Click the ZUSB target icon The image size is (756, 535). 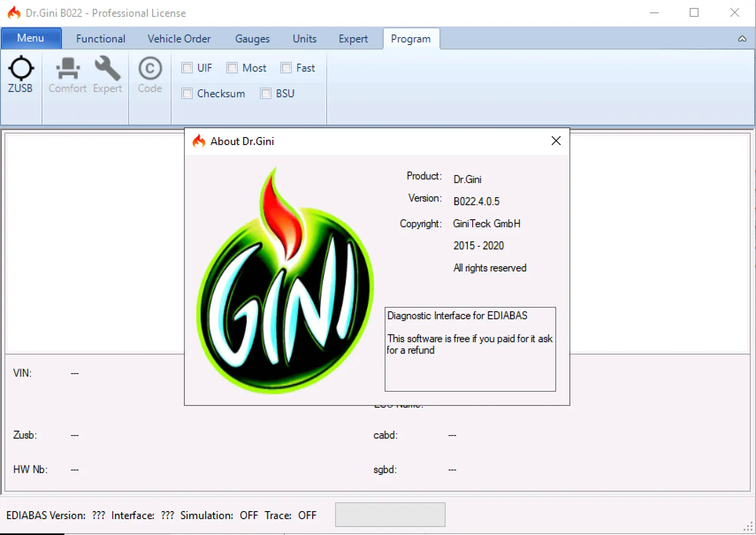(21, 69)
